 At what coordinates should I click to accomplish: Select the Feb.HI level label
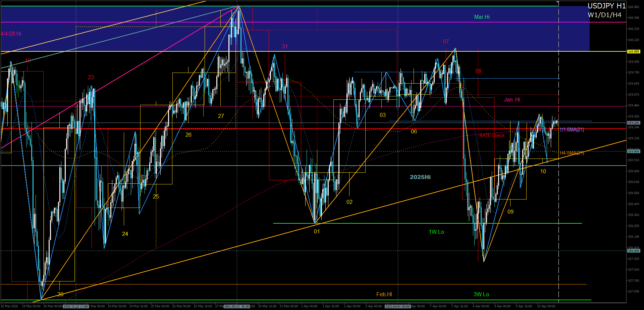[384, 294]
